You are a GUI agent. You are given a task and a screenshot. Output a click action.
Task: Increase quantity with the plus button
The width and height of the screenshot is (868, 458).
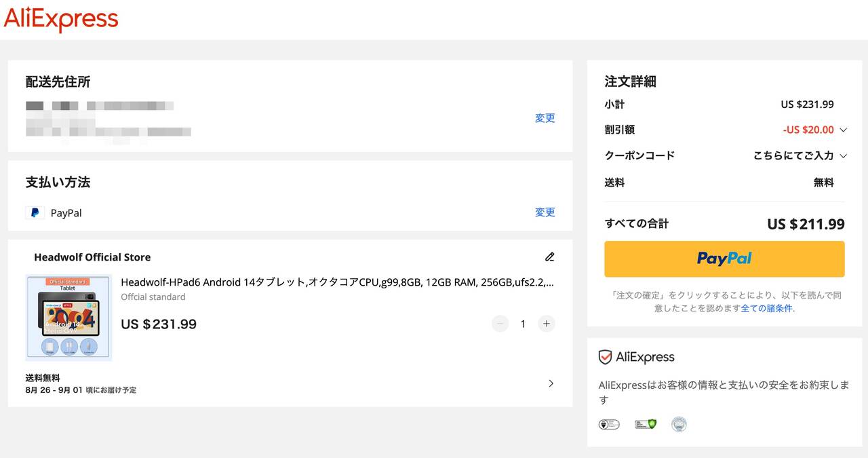tap(547, 324)
